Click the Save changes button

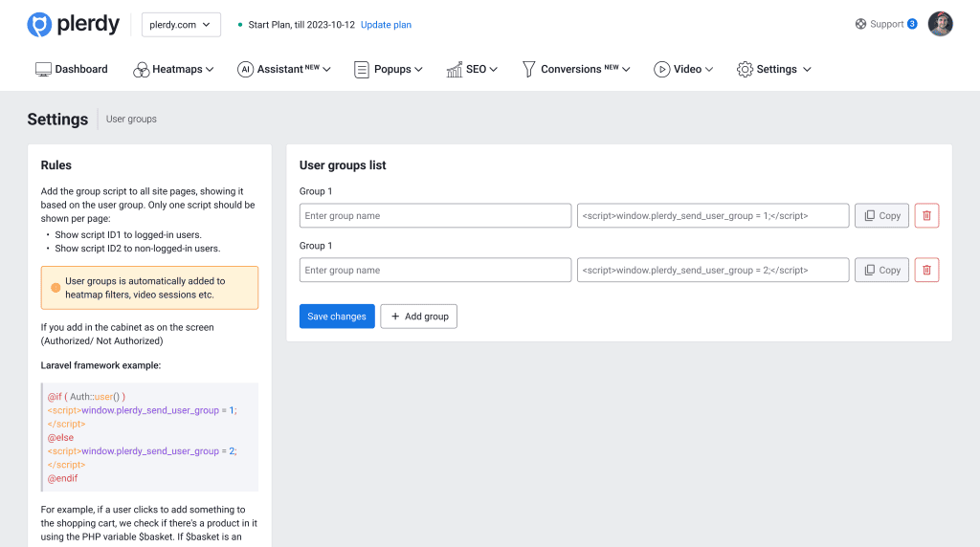point(337,317)
